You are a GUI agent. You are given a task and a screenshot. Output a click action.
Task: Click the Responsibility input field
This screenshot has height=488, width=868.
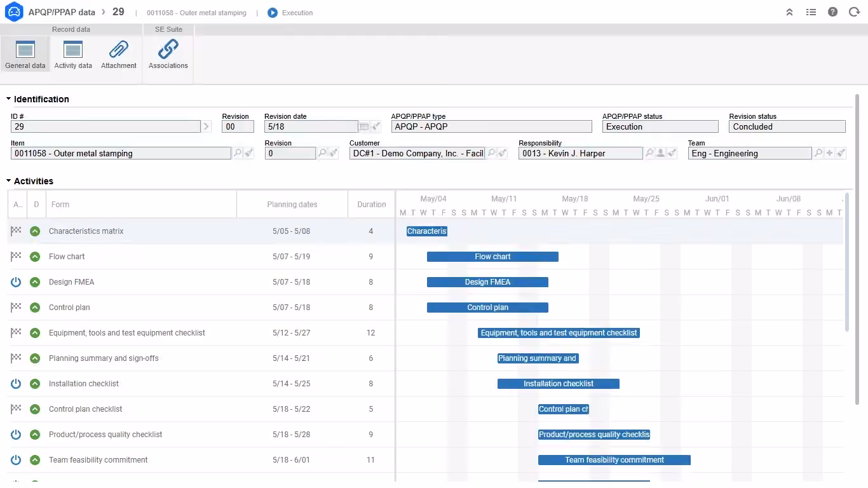[581, 153]
